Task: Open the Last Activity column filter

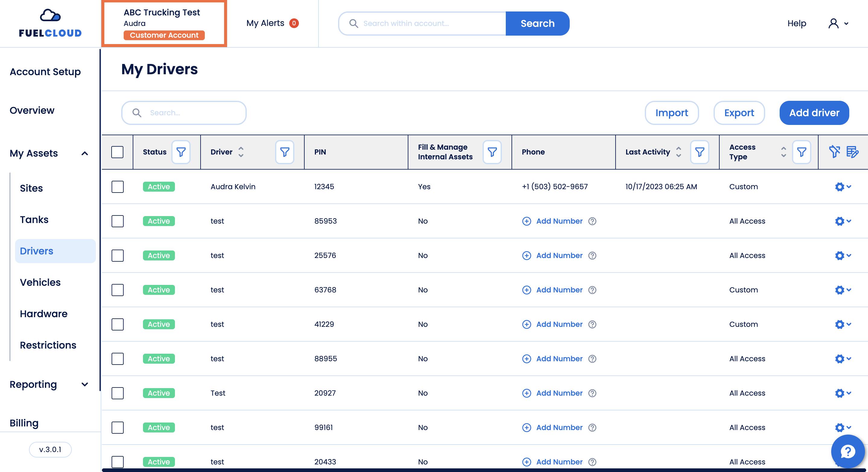Action: click(700, 152)
